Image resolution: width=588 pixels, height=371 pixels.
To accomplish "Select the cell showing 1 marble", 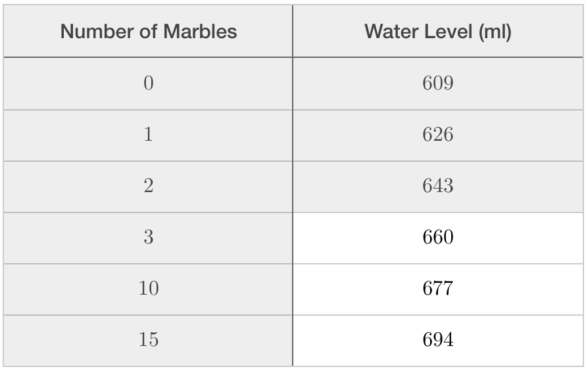I will [x=149, y=135].
